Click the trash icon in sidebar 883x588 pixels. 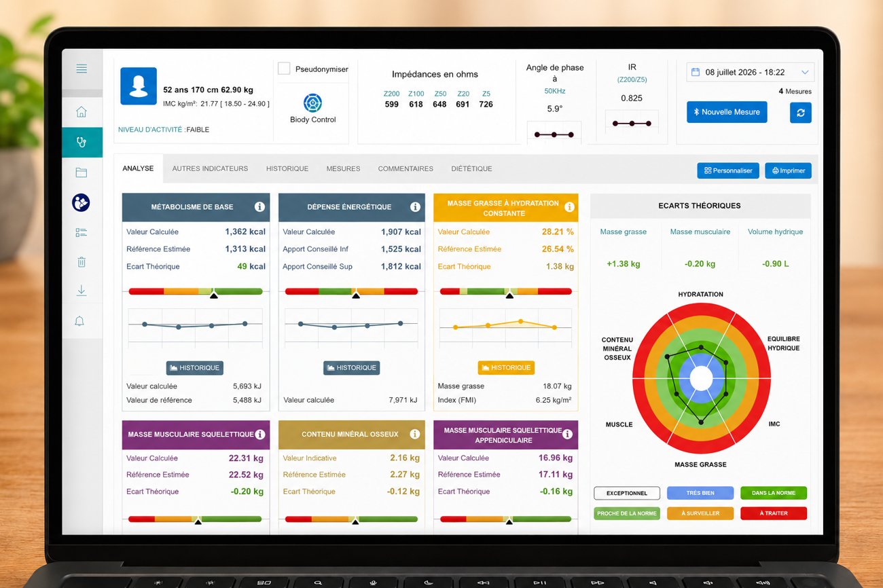(x=82, y=261)
